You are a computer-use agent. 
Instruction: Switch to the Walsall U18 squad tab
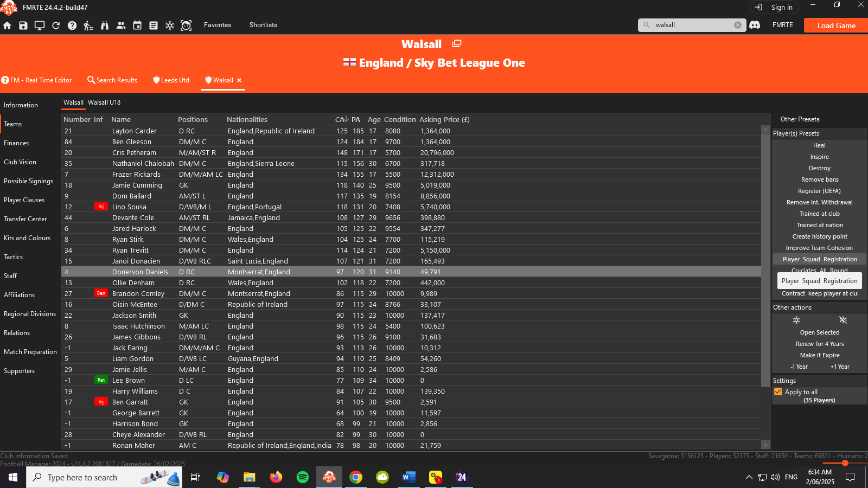coord(104,102)
